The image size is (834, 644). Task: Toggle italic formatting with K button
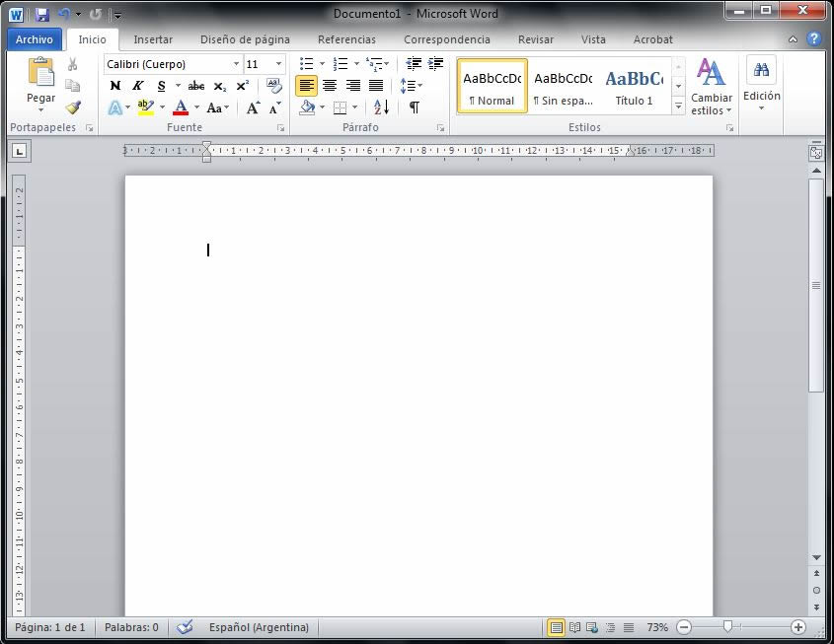tap(138, 86)
